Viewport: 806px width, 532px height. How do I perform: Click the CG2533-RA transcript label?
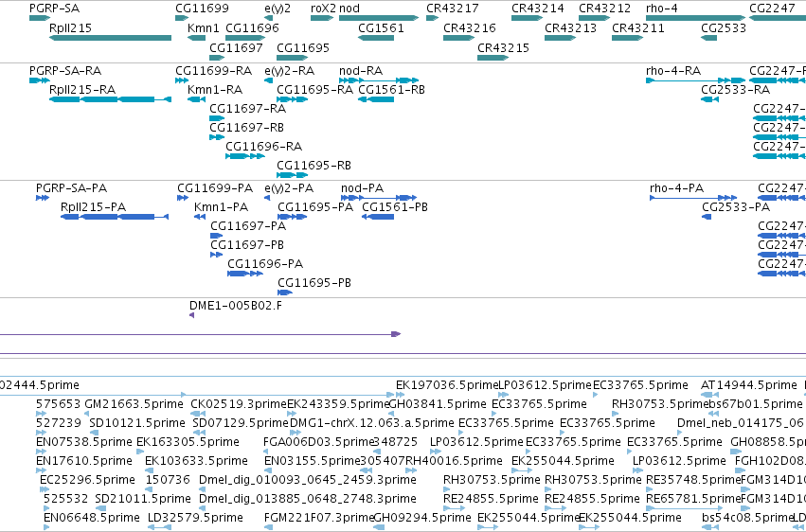coord(736,89)
